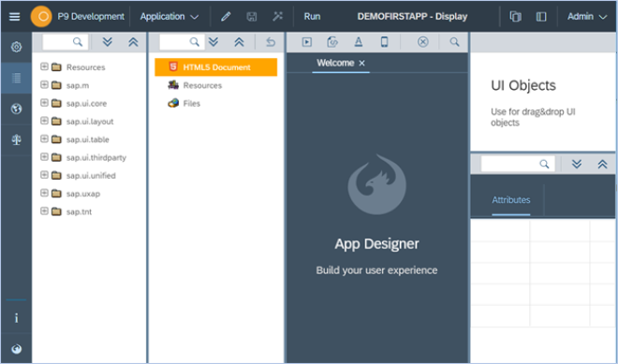Collapse all in attributes panel
This screenshot has height=364, width=618.
(602, 164)
